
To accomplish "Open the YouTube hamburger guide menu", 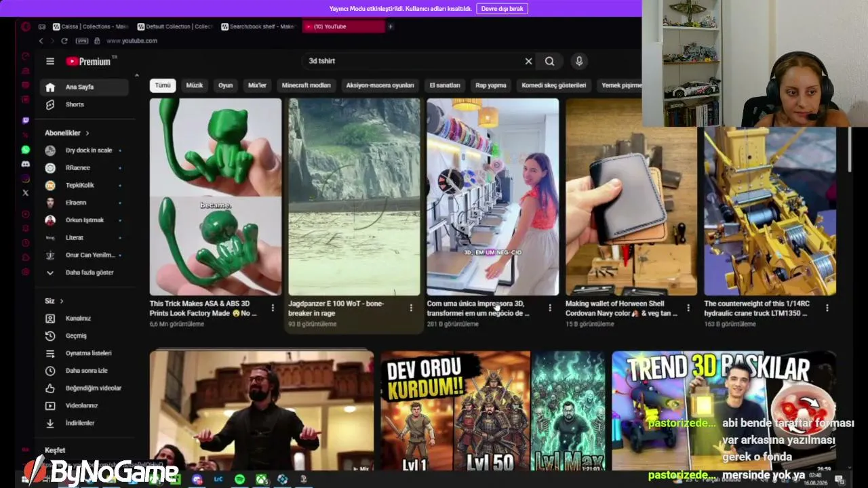I will point(50,61).
